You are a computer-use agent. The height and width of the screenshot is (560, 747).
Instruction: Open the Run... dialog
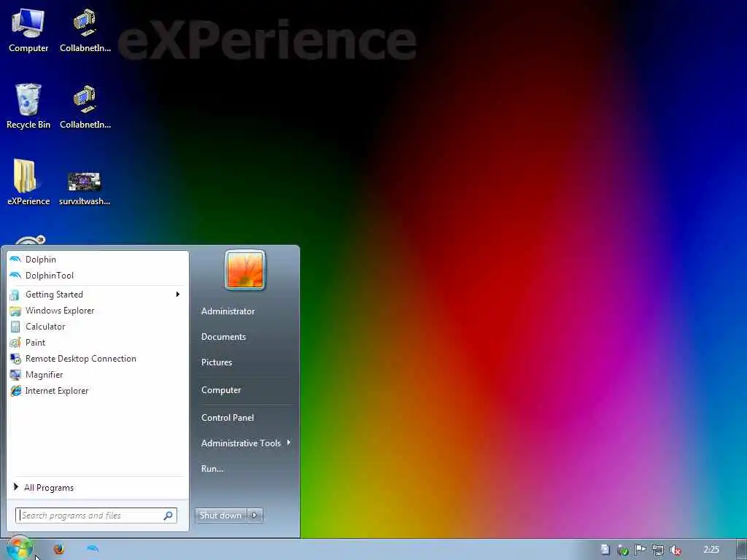pyautogui.click(x=212, y=469)
